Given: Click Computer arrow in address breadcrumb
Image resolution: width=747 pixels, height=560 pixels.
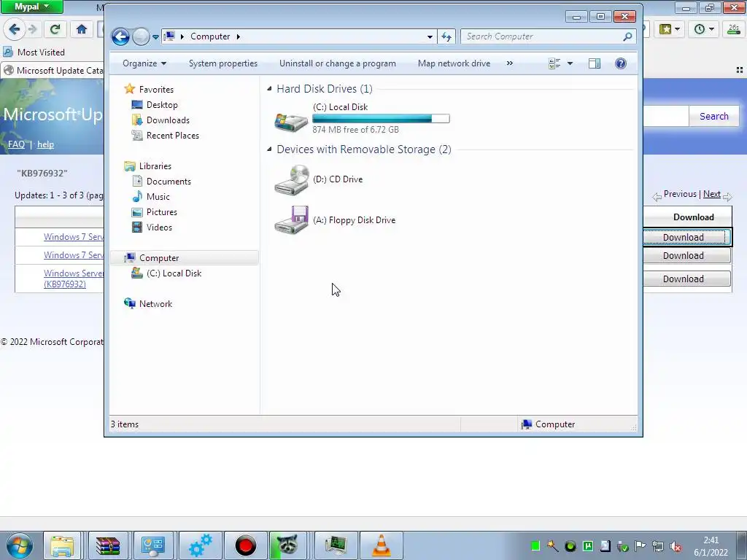Looking at the screenshot, I should [x=239, y=36].
